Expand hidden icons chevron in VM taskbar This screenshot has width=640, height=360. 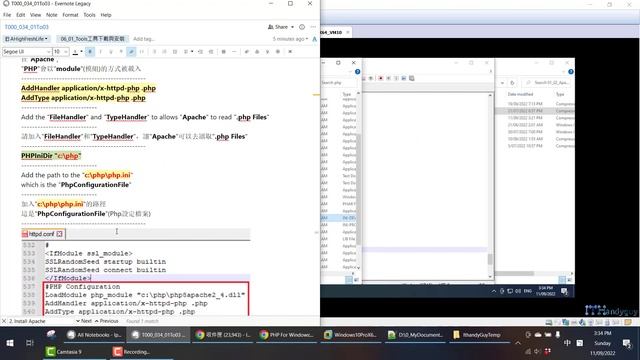pos(493,291)
